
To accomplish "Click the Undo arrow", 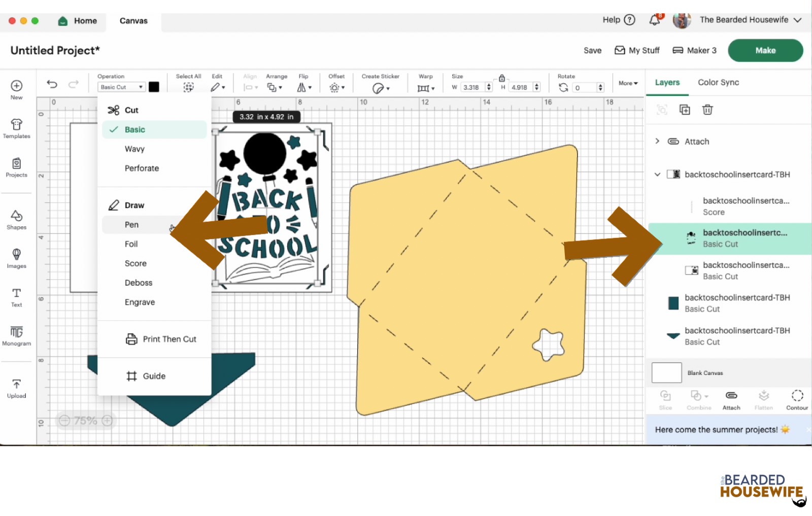I will coord(52,84).
